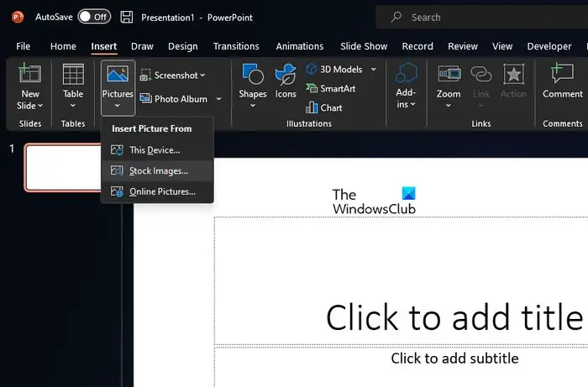This screenshot has width=588, height=387.
Task: Expand the Zoom dropdown arrow
Action: click(x=449, y=106)
